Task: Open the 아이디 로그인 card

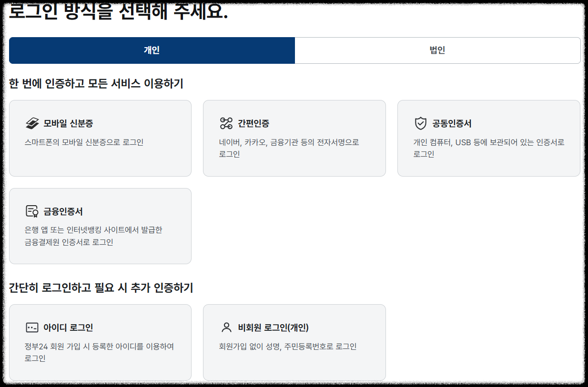Action: tap(100, 342)
